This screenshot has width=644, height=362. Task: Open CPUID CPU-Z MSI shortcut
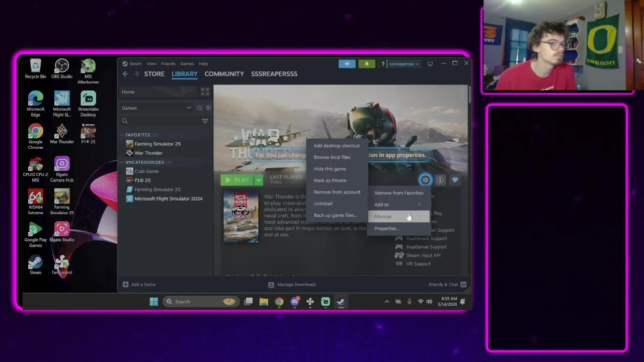pyautogui.click(x=35, y=169)
